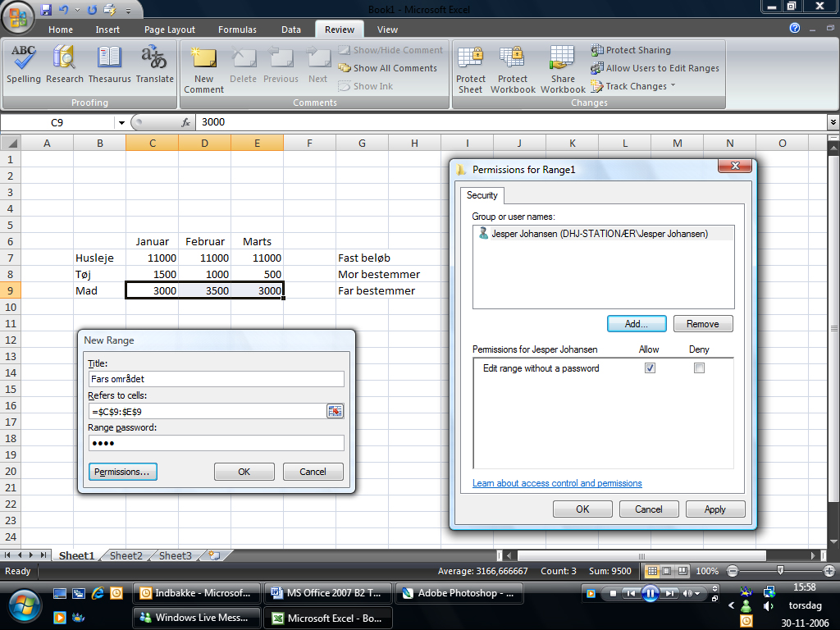Switch to Sheet2 tab
The height and width of the screenshot is (630, 840).
point(126,555)
